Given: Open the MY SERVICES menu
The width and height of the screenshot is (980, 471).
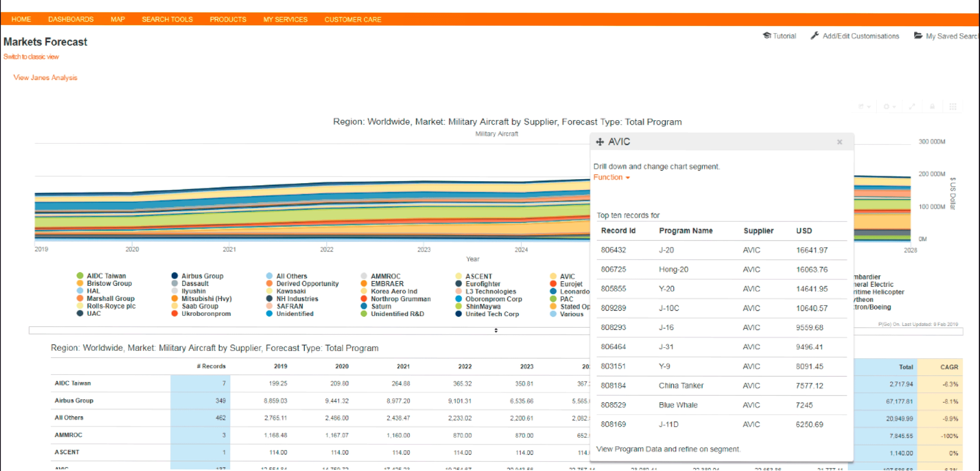Looking at the screenshot, I should pos(285,19).
